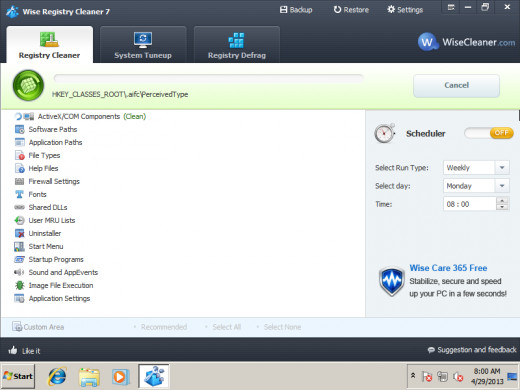Select the Software Paths entry

point(53,129)
